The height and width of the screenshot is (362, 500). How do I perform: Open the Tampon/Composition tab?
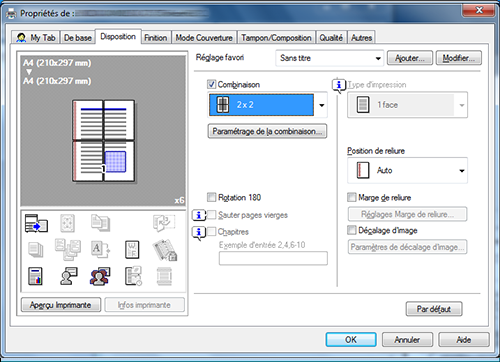(276, 38)
